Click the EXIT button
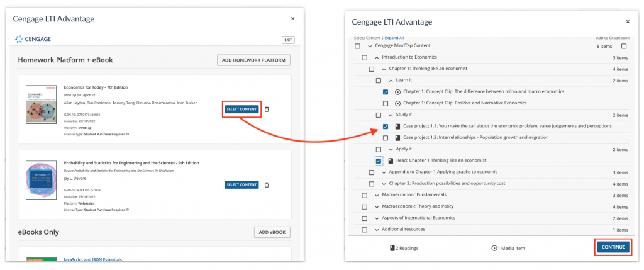The height and width of the screenshot is (270, 644). (x=288, y=40)
